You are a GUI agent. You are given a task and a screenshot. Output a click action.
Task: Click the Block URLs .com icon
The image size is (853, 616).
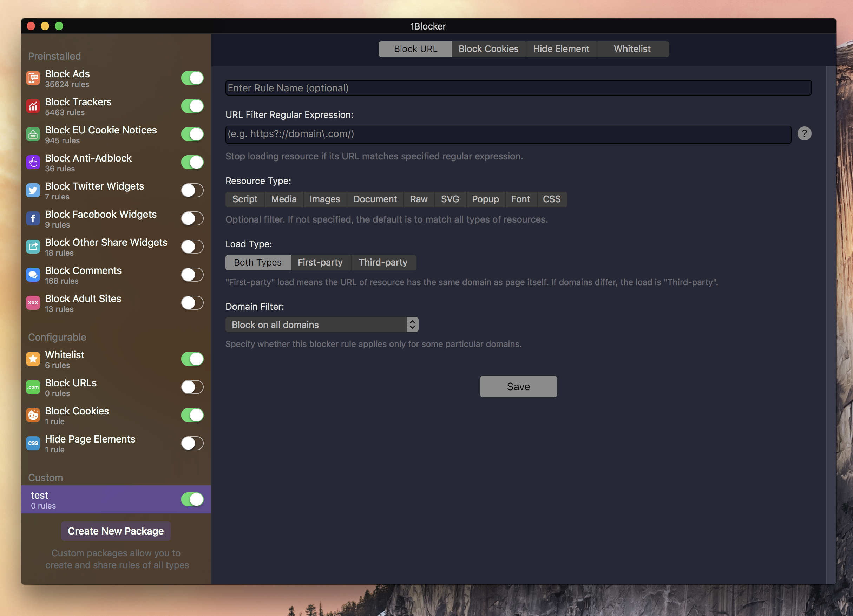(33, 387)
